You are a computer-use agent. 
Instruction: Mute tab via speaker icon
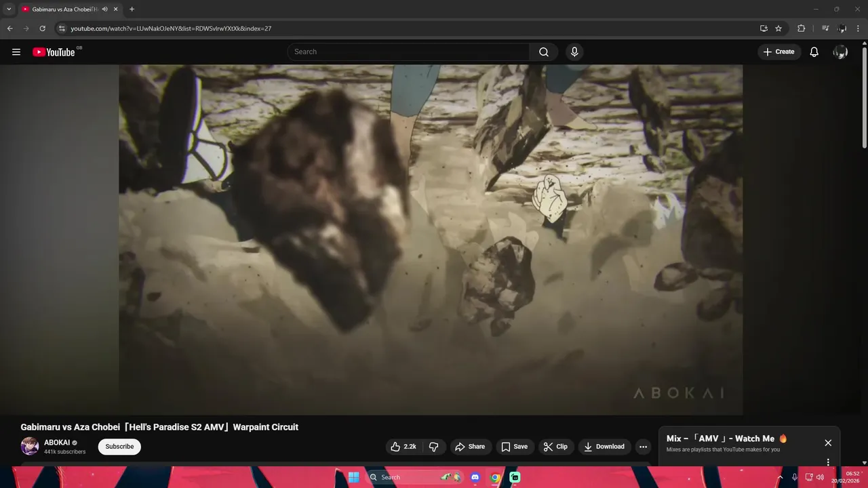tap(105, 9)
